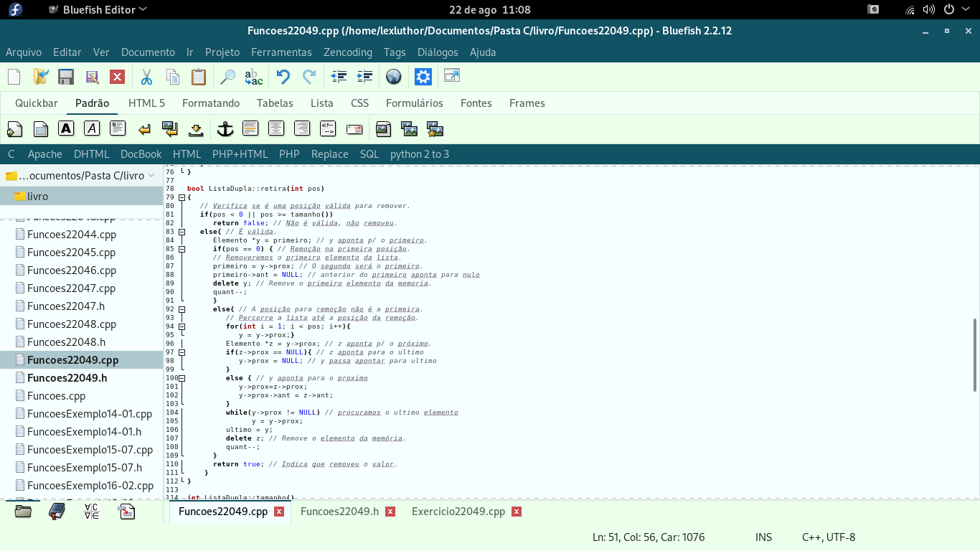Collapse code fold at line 97
The image size is (980, 551).
tap(182, 352)
